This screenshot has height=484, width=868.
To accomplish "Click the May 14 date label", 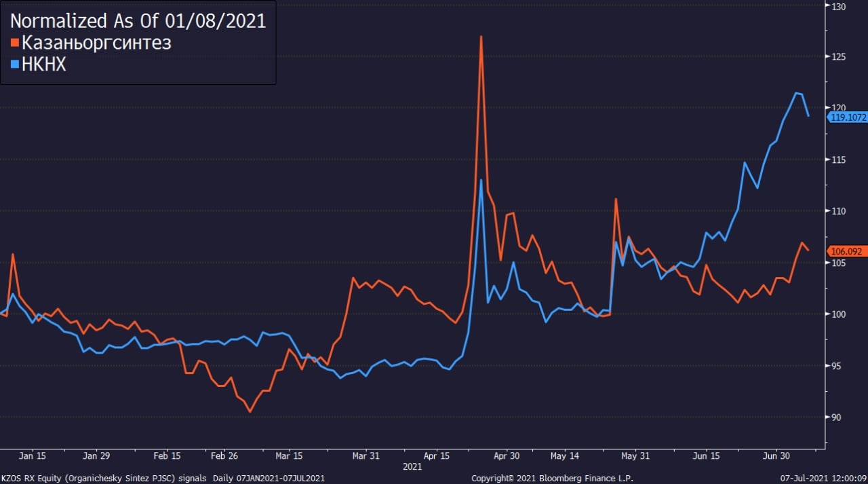I will click(x=565, y=455).
